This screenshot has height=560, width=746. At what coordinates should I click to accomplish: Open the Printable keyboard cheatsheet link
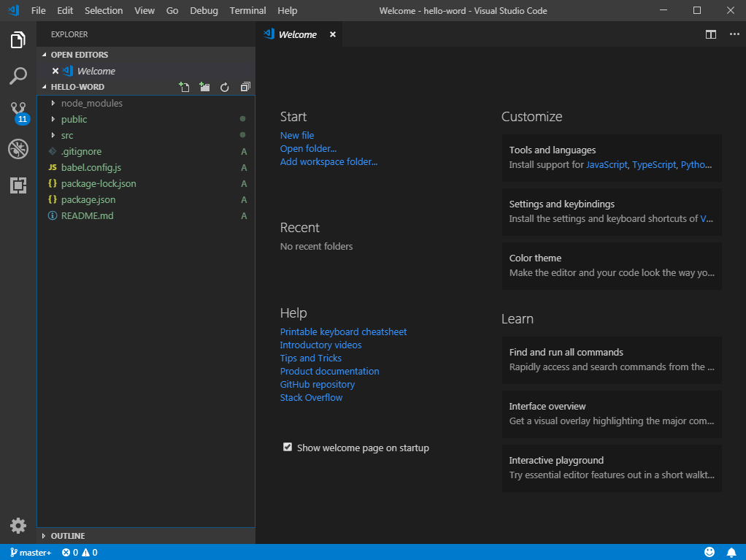click(343, 331)
